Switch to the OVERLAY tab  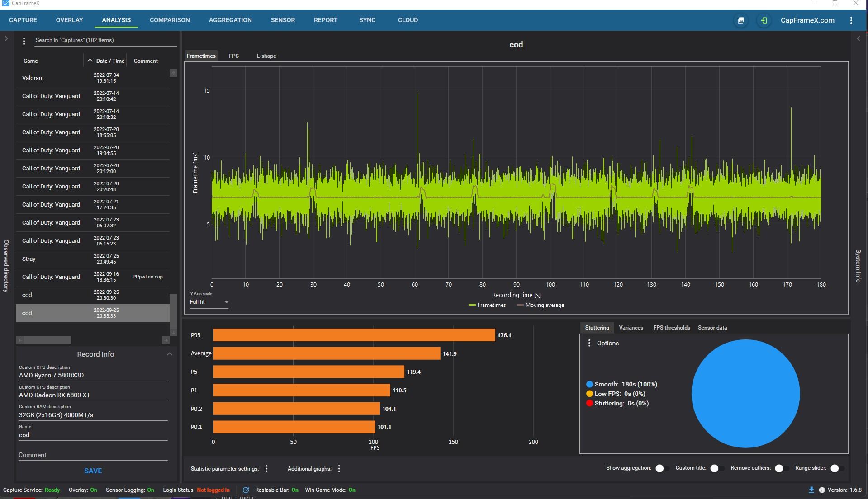pos(69,20)
